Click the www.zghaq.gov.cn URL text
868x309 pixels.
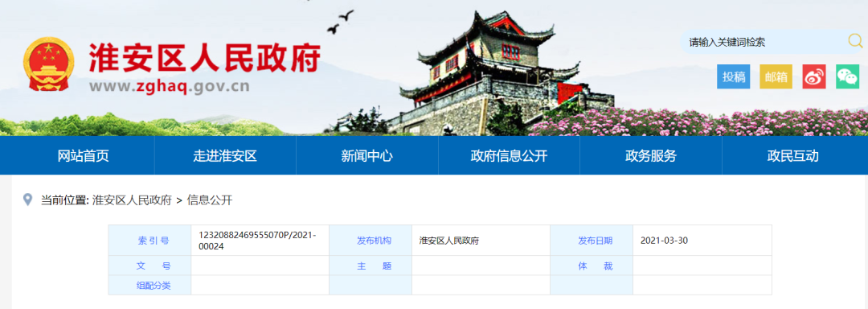[169, 86]
